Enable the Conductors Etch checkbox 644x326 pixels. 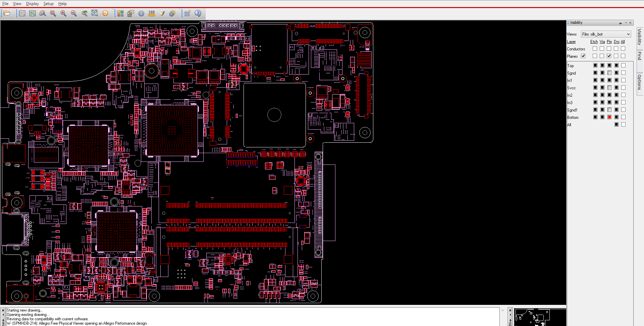(595, 49)
